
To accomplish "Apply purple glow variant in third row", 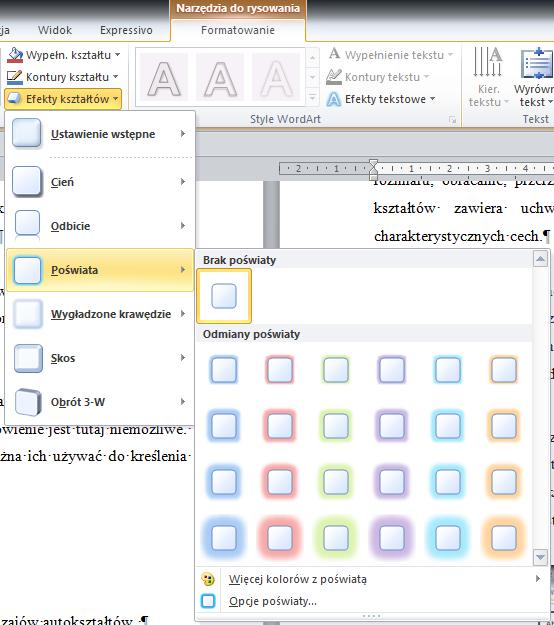I will [392, 482].
